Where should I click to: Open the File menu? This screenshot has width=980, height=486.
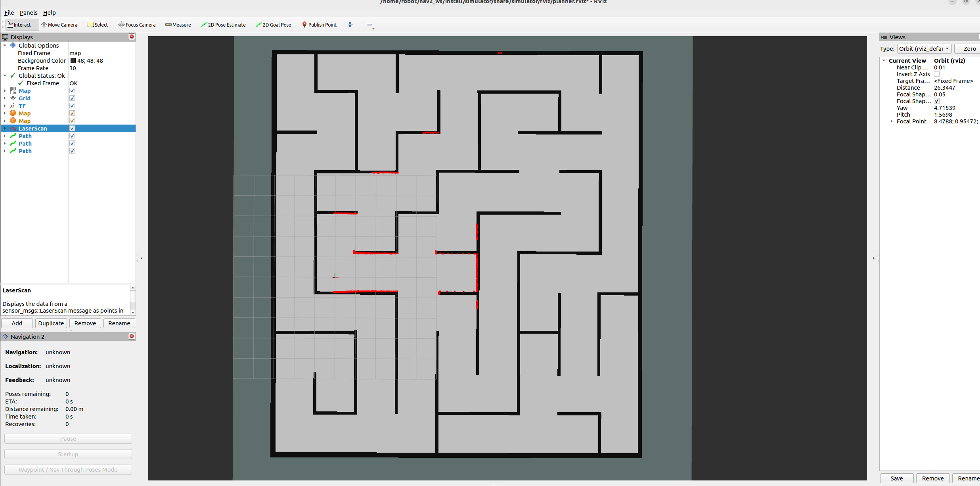[x=9, y=12]
